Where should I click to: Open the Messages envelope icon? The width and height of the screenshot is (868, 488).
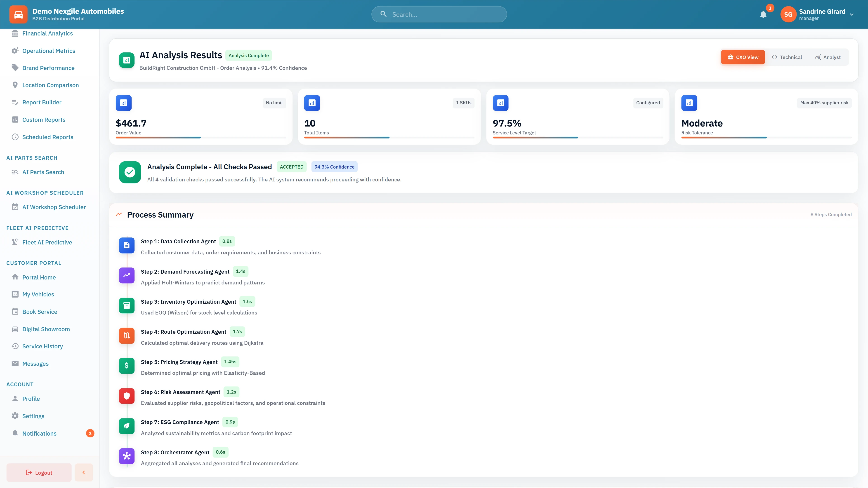point(15,363)
